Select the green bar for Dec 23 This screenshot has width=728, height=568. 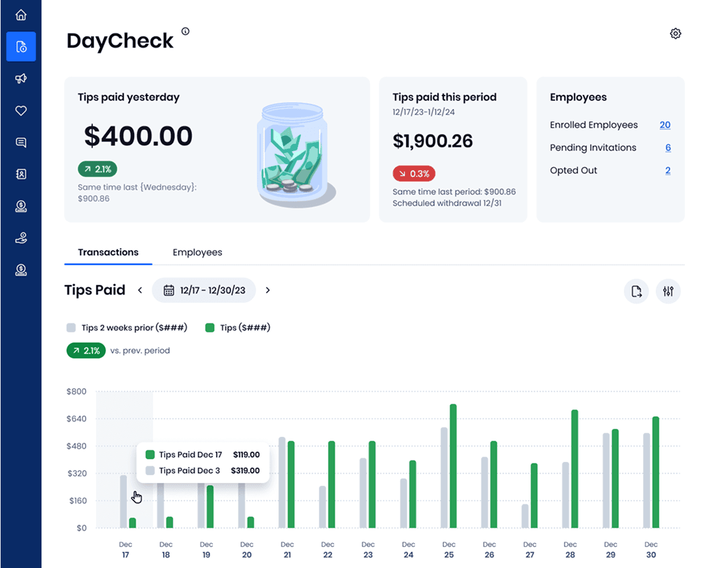pos(373,484)
